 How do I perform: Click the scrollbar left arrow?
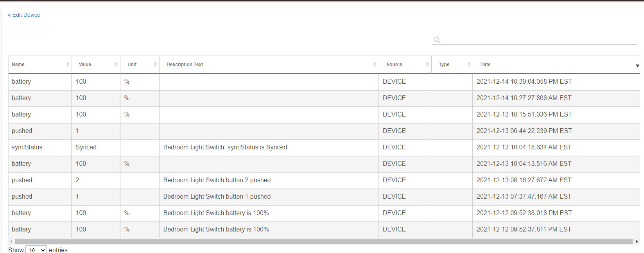click(11, 241)
